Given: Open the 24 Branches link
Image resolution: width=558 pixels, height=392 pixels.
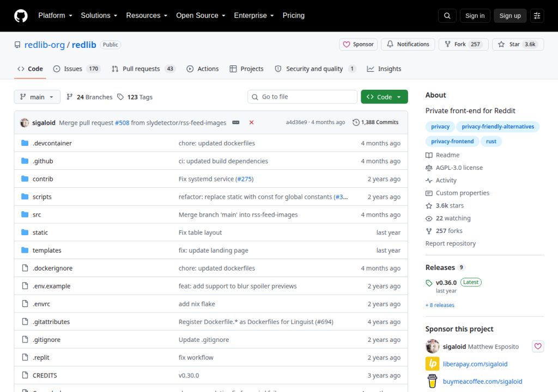Looking at the screenshot, I should (x=89, y=97).
